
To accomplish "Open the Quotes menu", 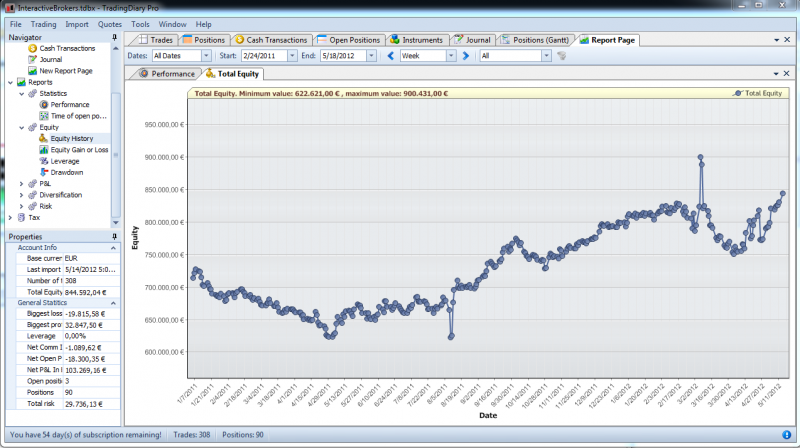I will [110, 24].
